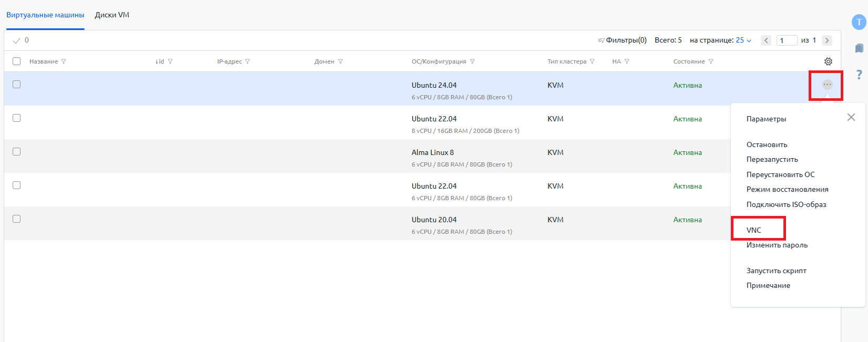This screenshot has width=868, height=342.
Task: Open the help question mark icon
Action: coord(859,75)
